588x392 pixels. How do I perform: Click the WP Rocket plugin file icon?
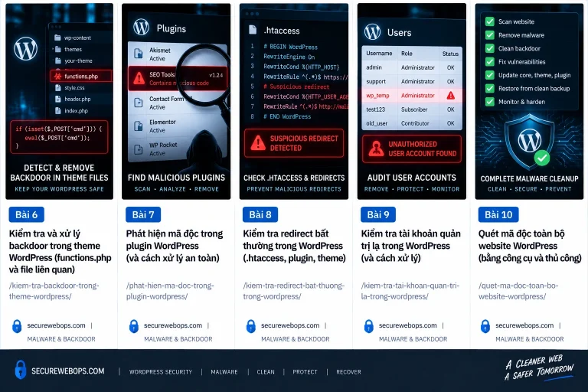coord(139,149)
